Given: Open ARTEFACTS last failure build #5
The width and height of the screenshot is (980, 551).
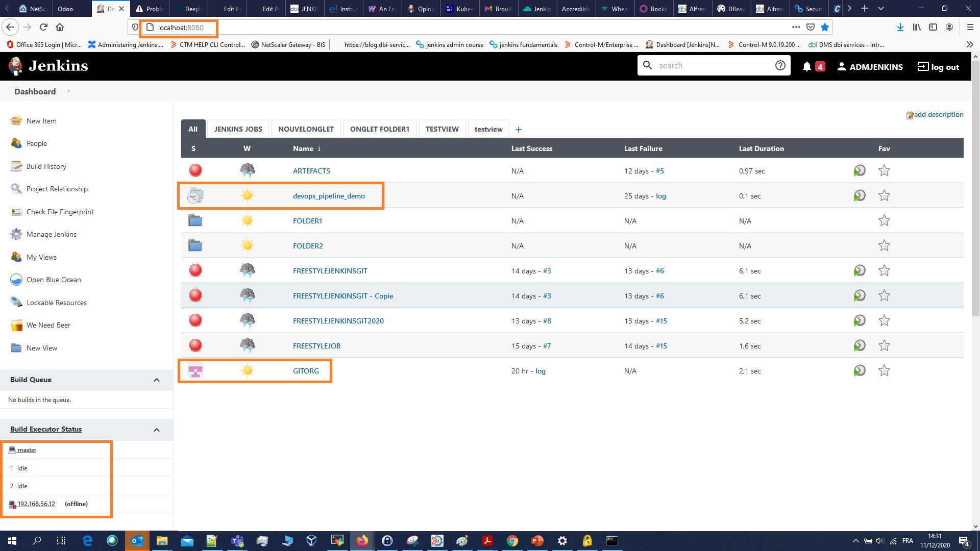Looking at the screenshot, I should [x=660, y=171].
